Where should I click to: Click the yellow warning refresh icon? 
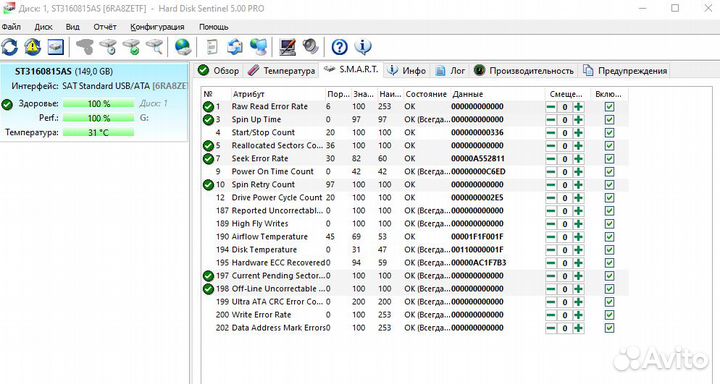(x=33, y=47)
